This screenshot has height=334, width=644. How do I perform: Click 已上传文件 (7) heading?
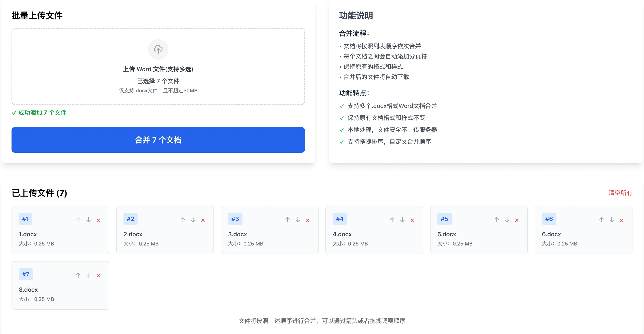click(39, 193)
